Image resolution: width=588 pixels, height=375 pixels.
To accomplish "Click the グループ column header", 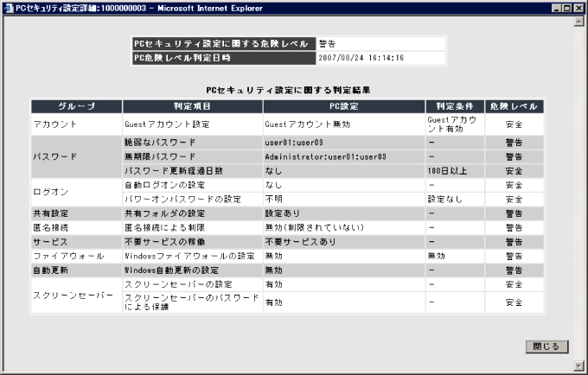I will click(x=76, y=106).
